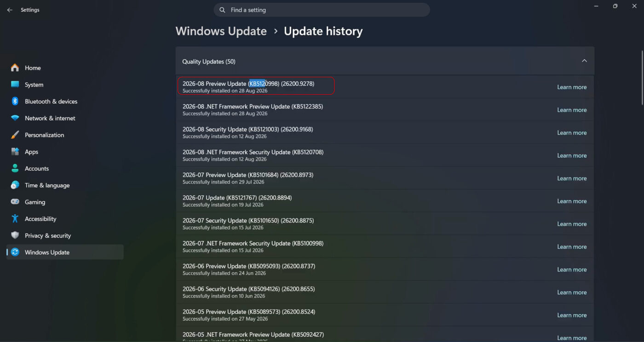Viewport: 644px width, 342px height.
Task: Open Time & language settings
Action: tap(65, 185)
